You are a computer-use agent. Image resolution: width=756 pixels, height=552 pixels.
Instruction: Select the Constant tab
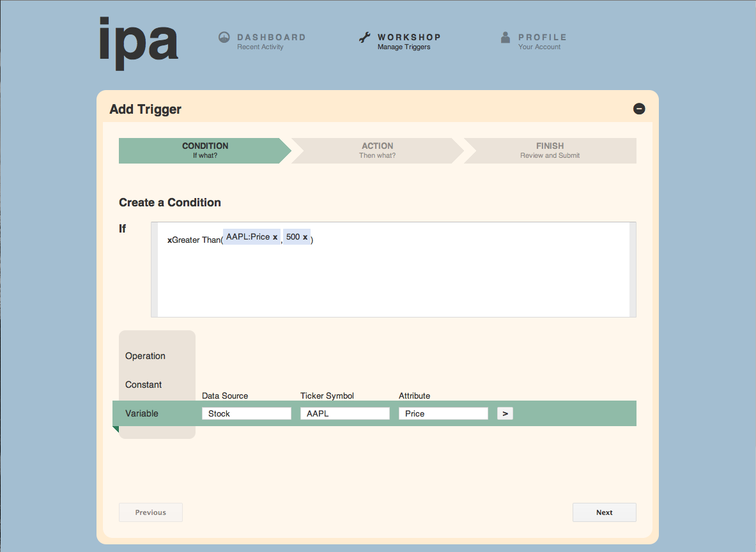[x=144, y=385]
